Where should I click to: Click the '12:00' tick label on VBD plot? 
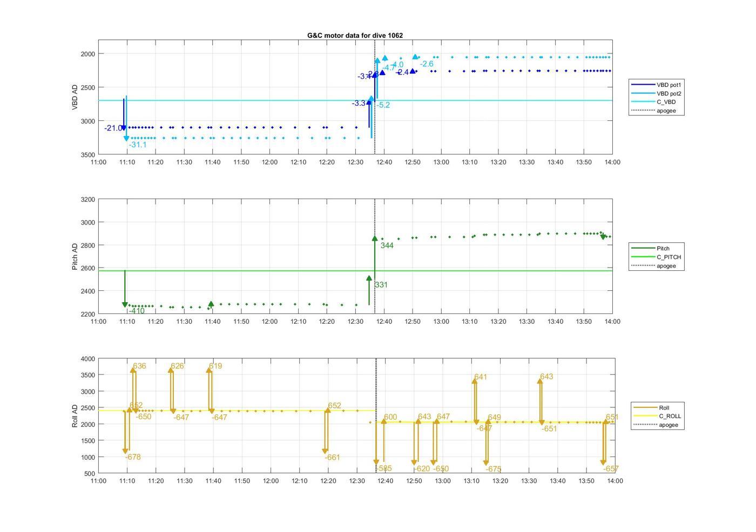point(269,162)
